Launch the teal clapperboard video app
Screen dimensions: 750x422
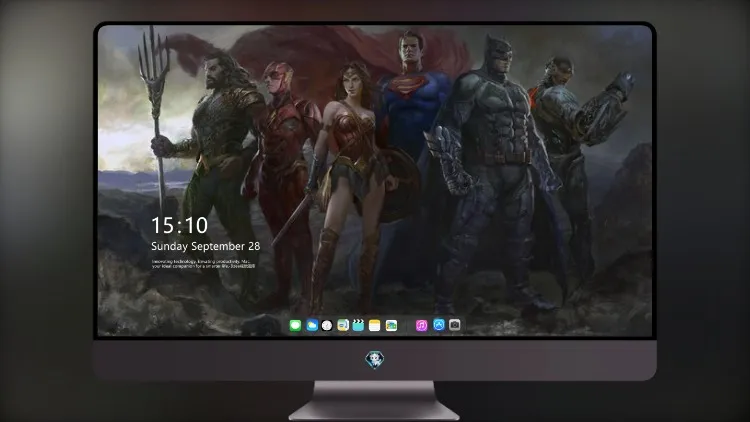(x=358, y=326)
